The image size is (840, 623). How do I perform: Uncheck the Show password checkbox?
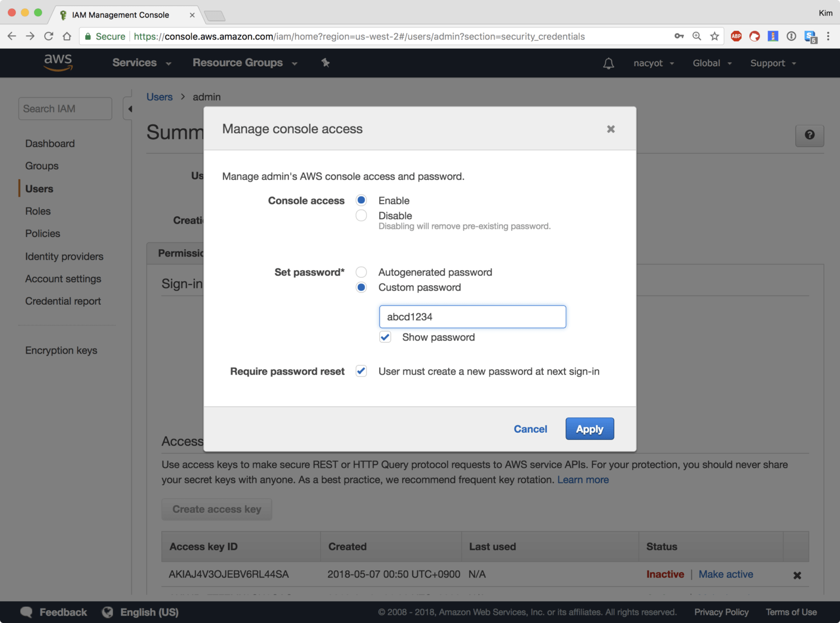click(385, 337)
